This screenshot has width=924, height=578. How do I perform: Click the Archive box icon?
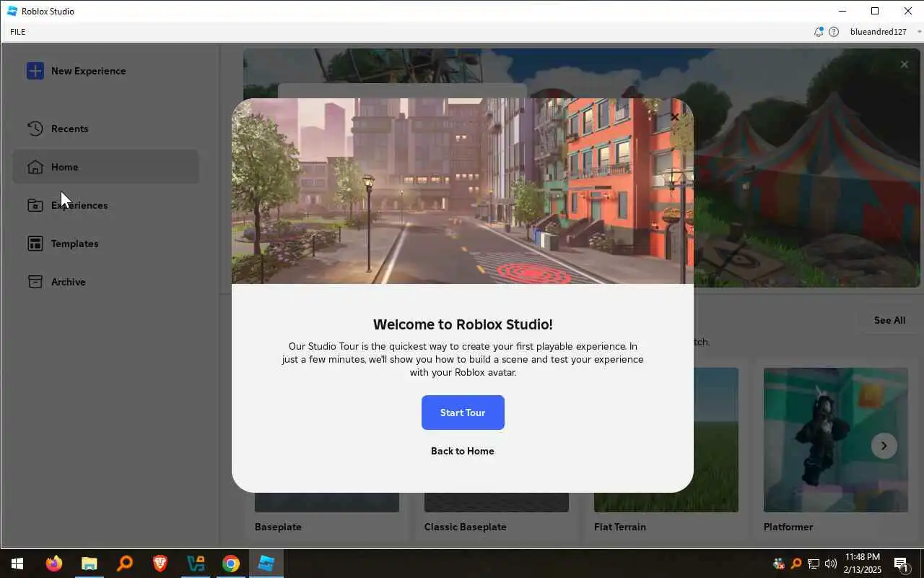pos(35,282)
